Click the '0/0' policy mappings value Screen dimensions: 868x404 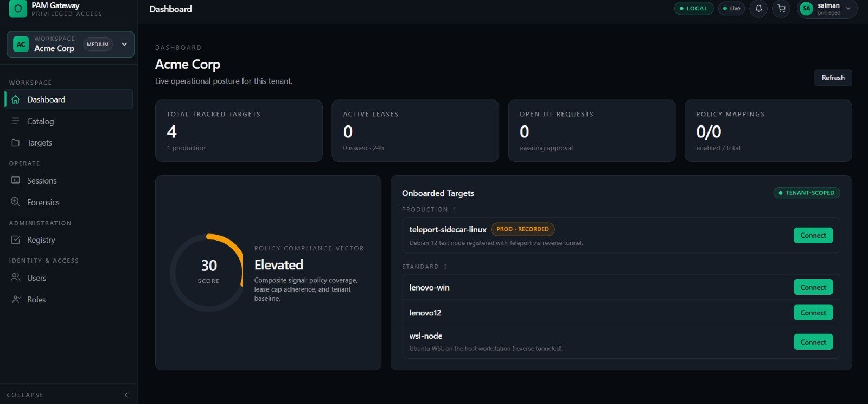point(709,131)
